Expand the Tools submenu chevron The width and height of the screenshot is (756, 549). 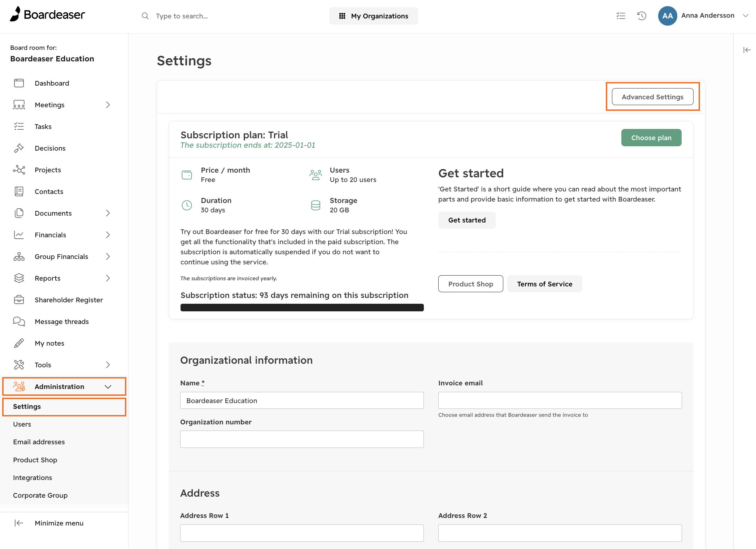[108, 365]
